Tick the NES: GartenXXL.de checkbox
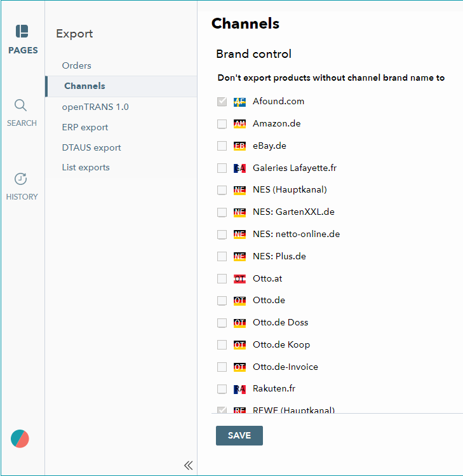 222,212
